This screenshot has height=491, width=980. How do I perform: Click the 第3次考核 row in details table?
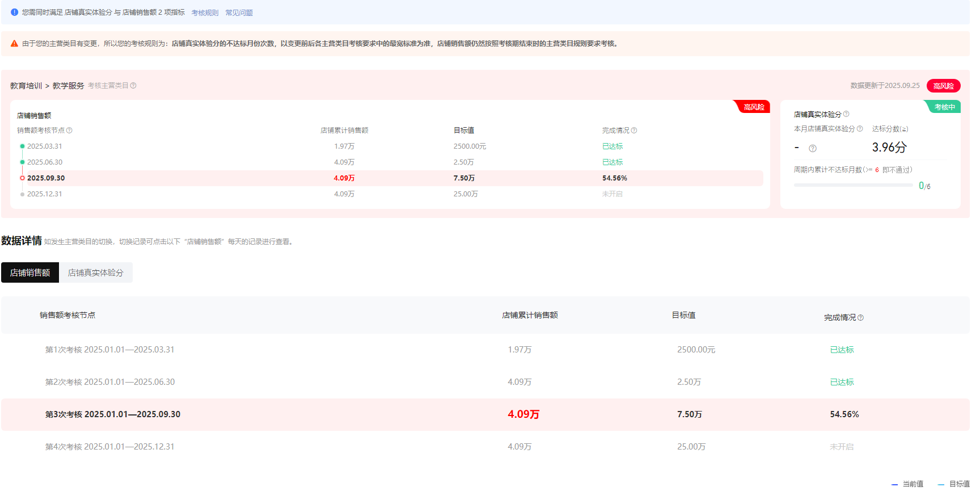tap(113, 414)
